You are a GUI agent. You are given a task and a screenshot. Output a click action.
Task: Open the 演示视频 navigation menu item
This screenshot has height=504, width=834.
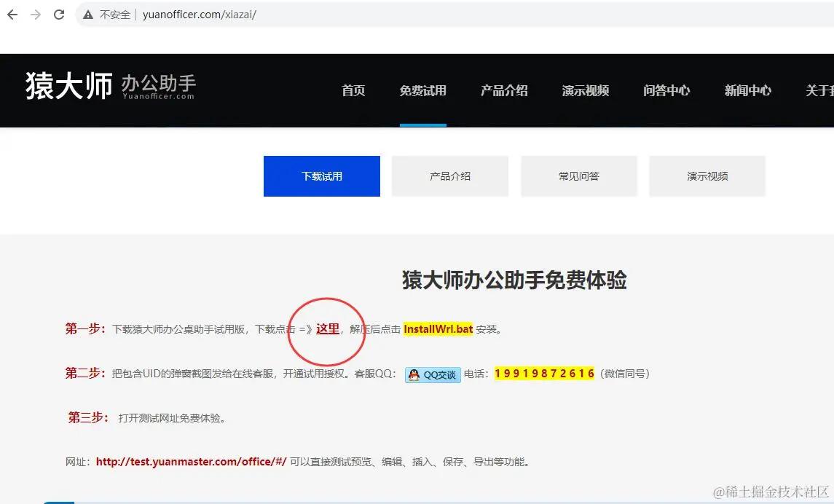pyautogui.click(x=585, y=91)
